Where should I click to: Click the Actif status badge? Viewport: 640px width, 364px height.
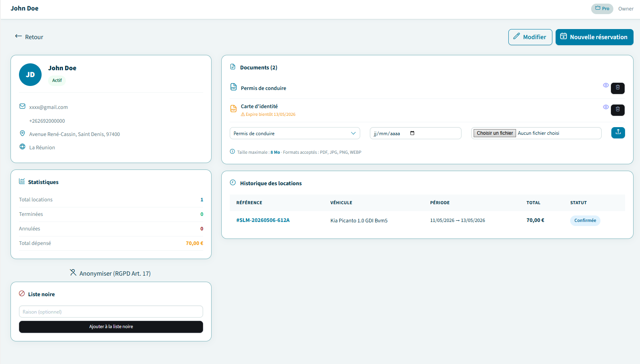[x=57, y=80]
